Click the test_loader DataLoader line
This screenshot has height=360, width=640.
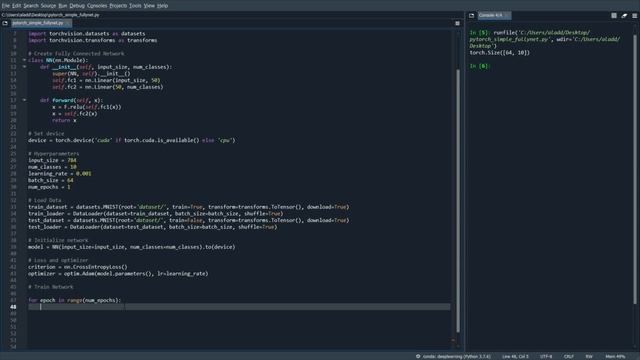click(x=152, y=227)
